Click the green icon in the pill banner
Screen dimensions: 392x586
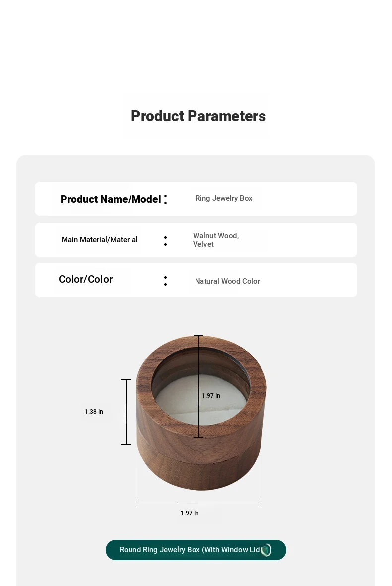(266, 550)
